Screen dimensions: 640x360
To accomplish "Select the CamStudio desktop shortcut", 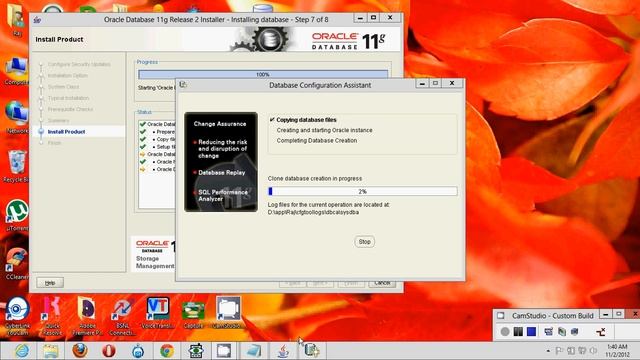I will coord(228,313).
